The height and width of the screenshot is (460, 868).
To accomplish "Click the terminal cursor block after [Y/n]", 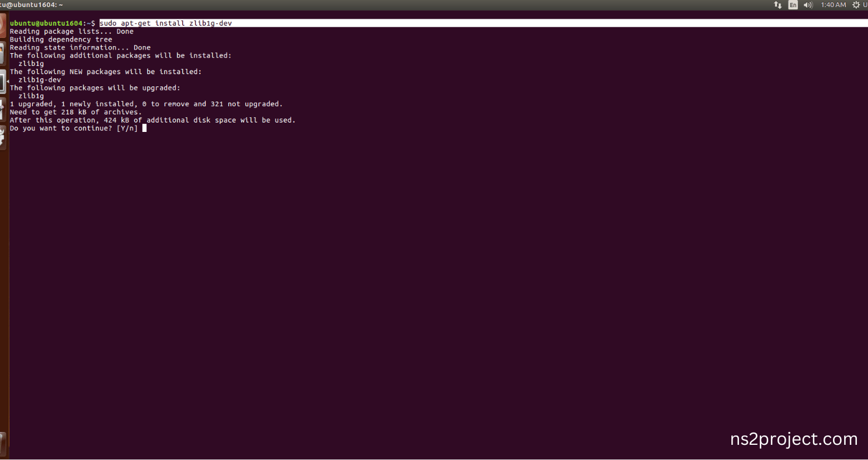I will click(x=144, y=128).
